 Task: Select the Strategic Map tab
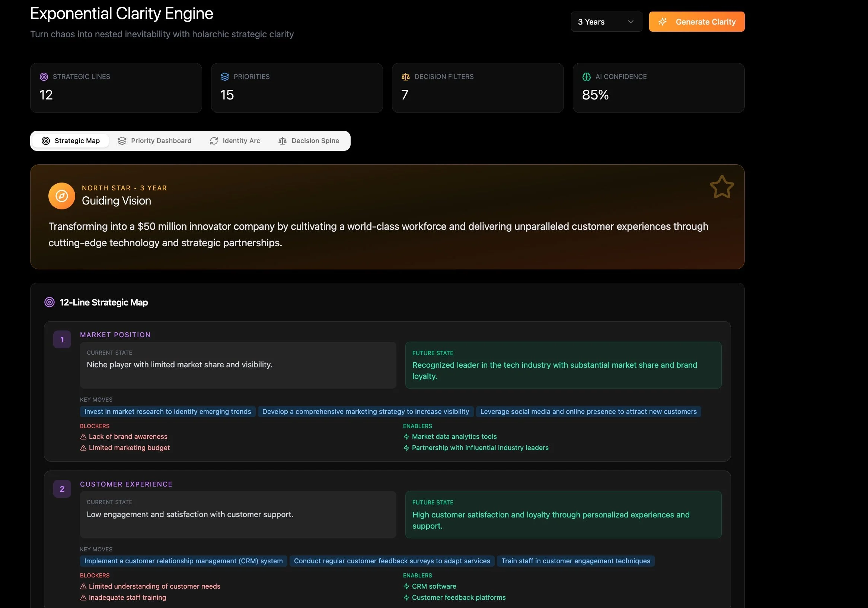71,141
